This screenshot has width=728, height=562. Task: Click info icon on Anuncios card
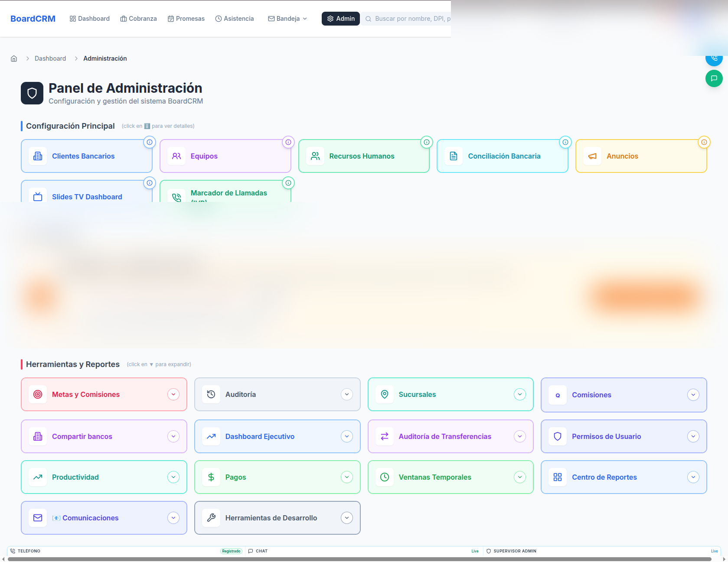click(704, 142)
